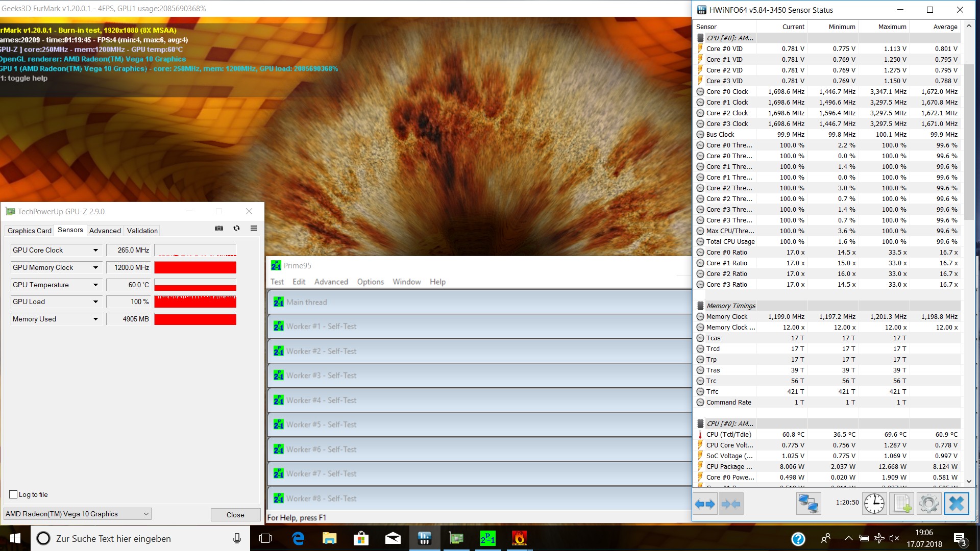
Task: Expand hidden system tray icons chevron
Action: click(848, 538)
